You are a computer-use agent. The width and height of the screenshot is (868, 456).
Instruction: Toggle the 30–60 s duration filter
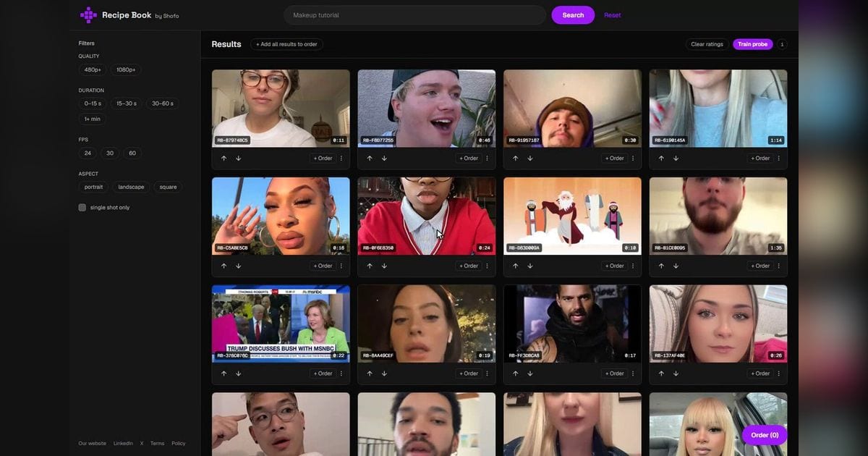point(163,104)
